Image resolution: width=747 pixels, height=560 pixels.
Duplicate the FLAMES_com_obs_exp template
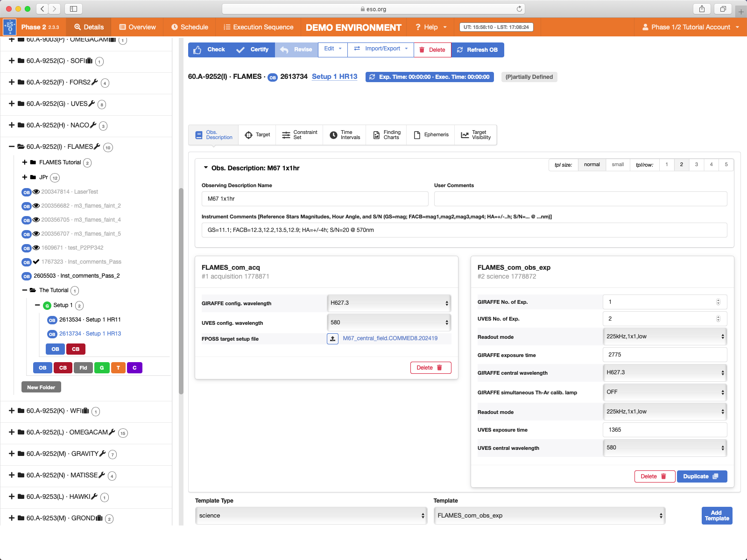pos(701,476)
